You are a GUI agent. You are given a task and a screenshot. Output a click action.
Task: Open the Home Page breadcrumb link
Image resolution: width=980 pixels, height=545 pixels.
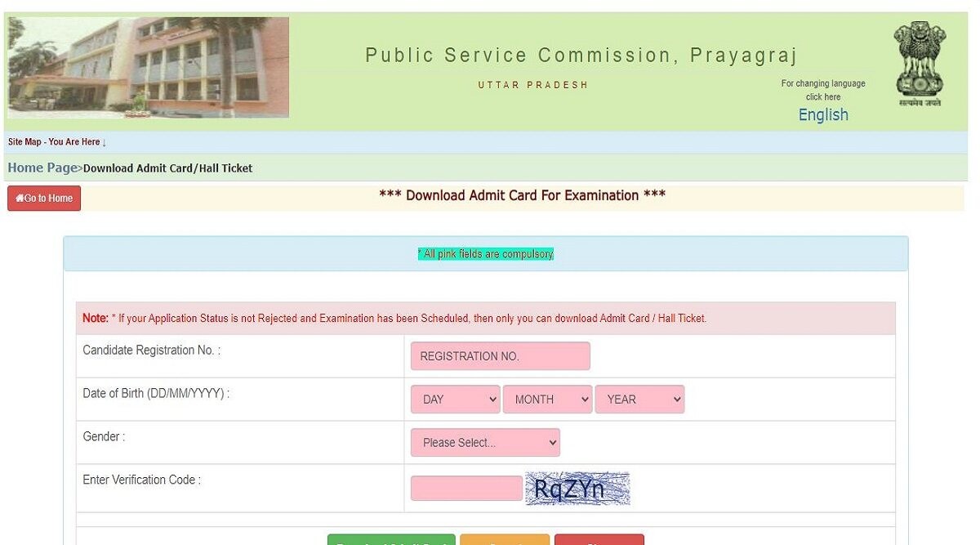click(x=42, y=168)
